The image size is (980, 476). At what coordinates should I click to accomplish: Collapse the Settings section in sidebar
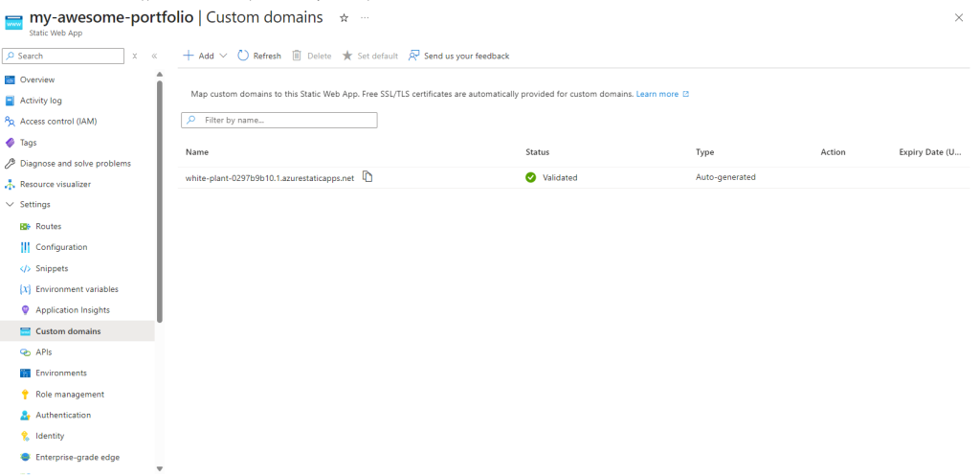[11, 204]
